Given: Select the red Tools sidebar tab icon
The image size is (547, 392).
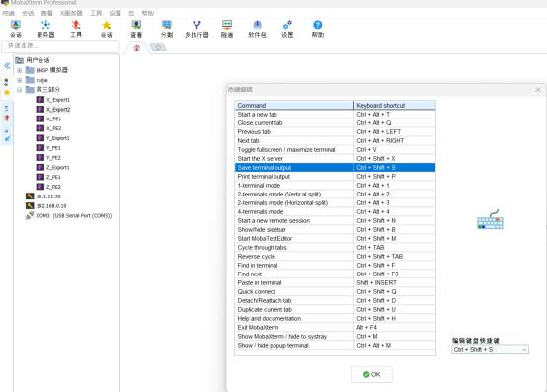Looking at the screenshot, I should tap(7, 118).
